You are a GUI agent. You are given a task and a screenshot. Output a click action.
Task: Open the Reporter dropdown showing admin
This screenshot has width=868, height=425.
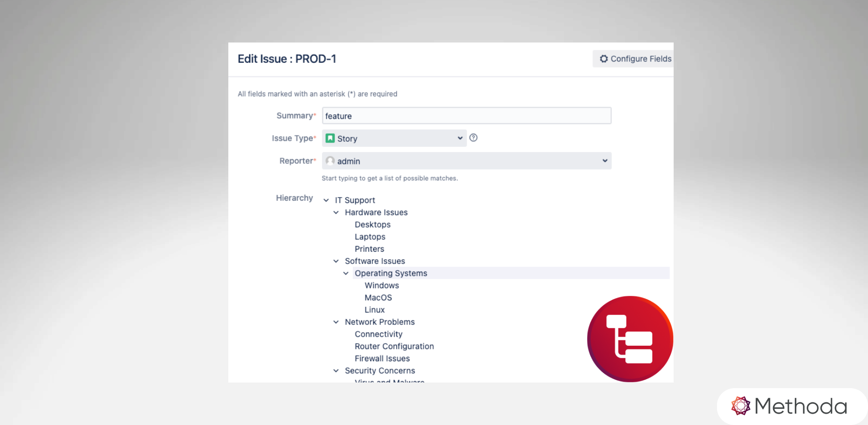(x=467, y=161)
